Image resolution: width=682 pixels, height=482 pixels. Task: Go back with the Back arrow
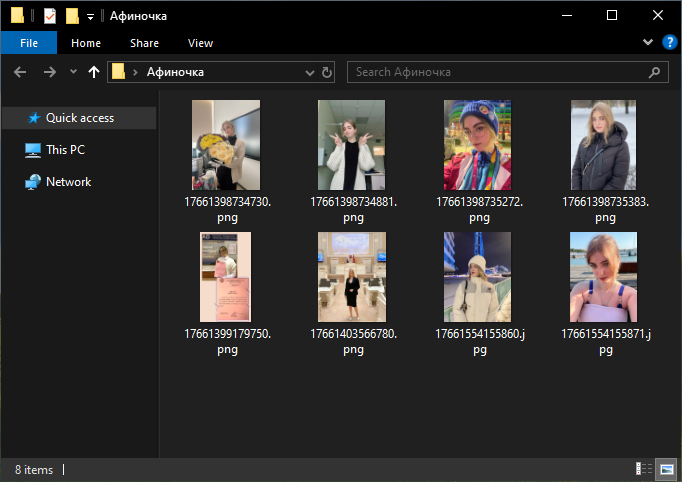point(20,72)
